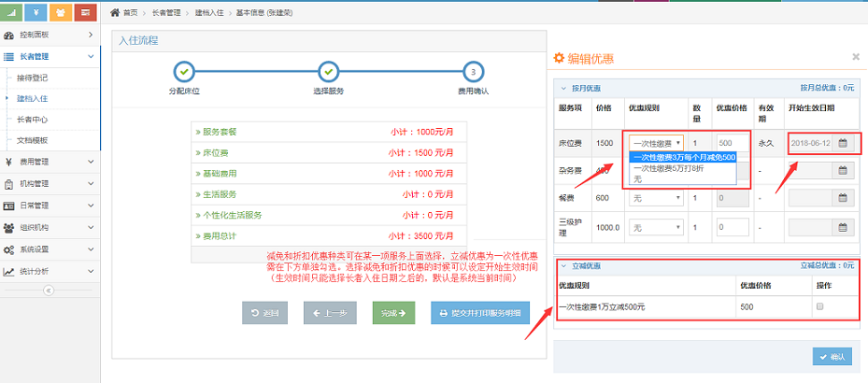Click the red card shortcut icon

86,12
